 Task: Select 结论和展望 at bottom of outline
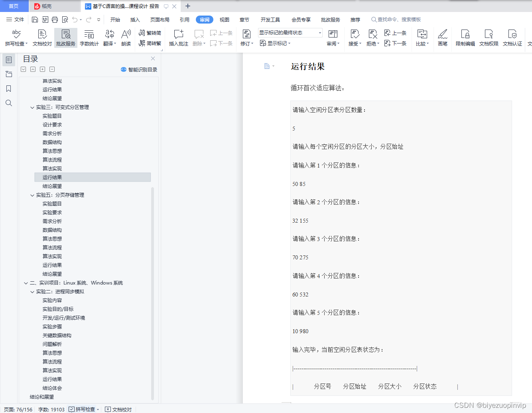[42, 397]
